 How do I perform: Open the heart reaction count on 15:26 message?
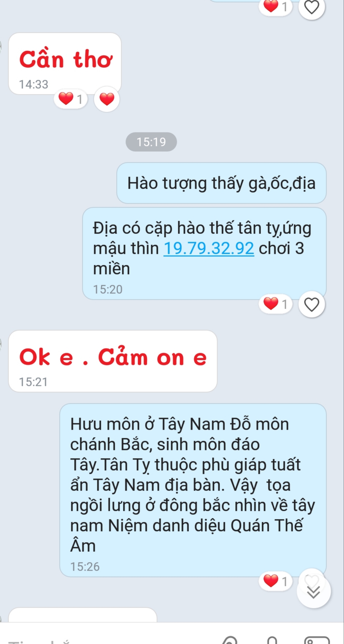[x=276, y=581]
